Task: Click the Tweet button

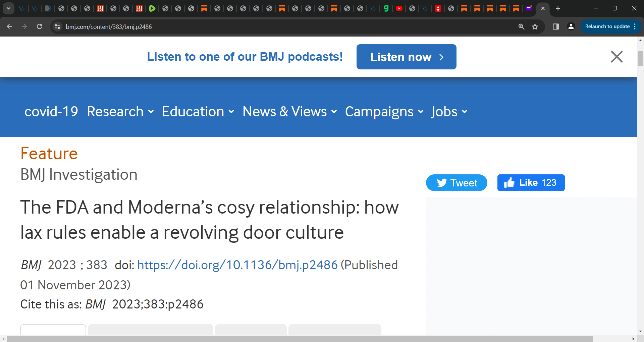Action: (457, 183)
